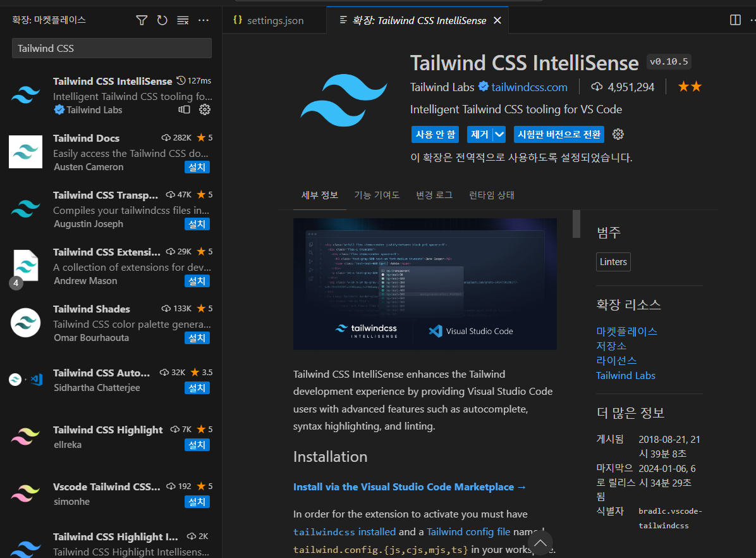The height and width of the screenshot is (558, 756).
Task: Close the Tailwind CSS IntelliSense tab
Action: tap(497, 20)
